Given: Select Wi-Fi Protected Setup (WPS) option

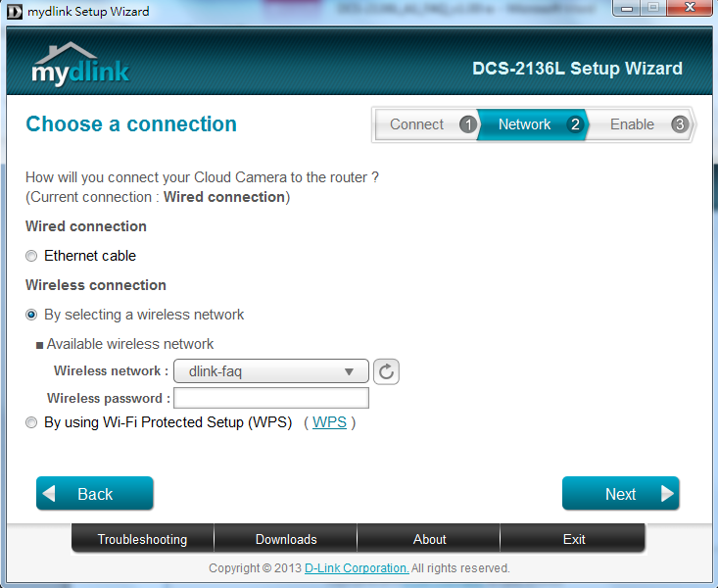Looking at the screenshot, I should 32,422.
